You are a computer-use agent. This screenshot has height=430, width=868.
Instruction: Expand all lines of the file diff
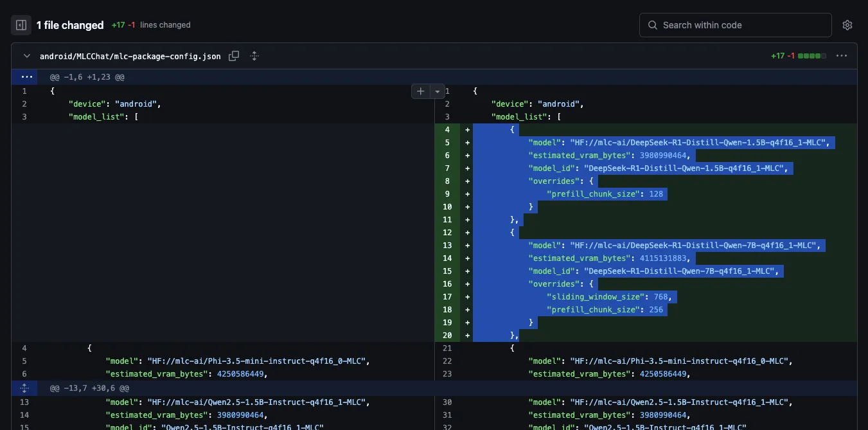coord(254,56)
